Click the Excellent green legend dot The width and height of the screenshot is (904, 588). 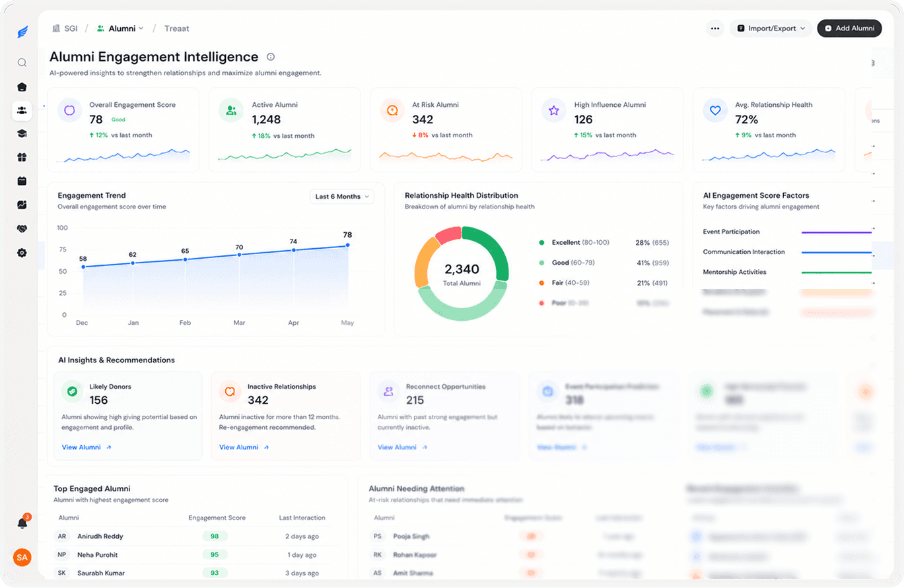(541, 243)
